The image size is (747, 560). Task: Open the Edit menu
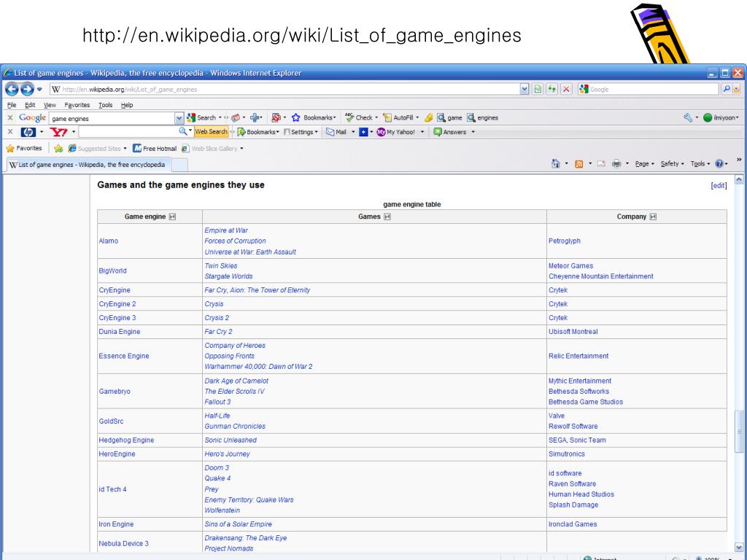(x=30, y=105)
